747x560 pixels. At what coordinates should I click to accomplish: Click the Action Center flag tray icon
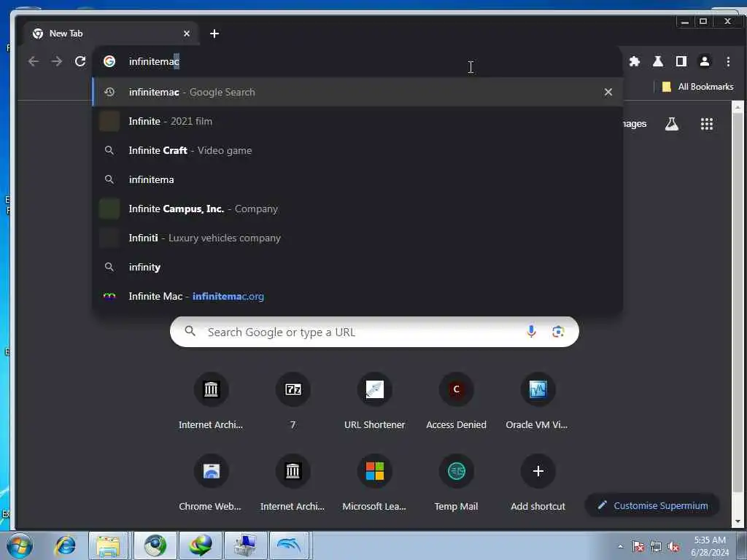(x=638, y=546)
